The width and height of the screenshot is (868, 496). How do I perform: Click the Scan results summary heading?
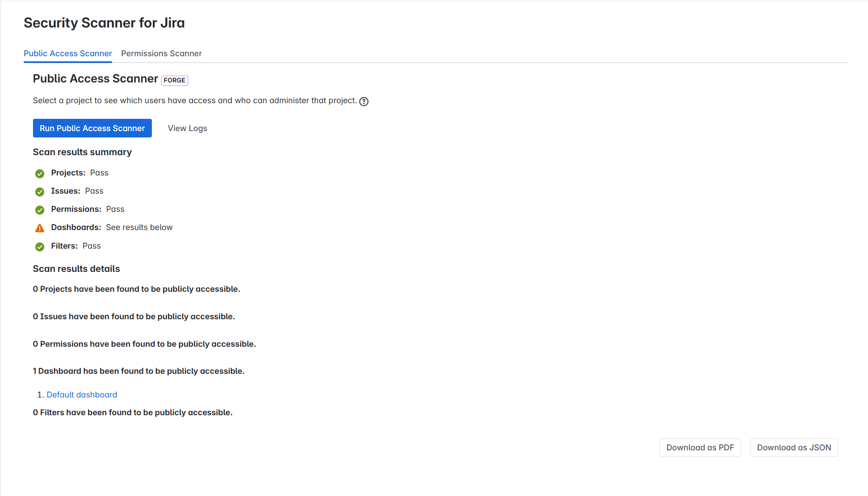tap(82, 152)
